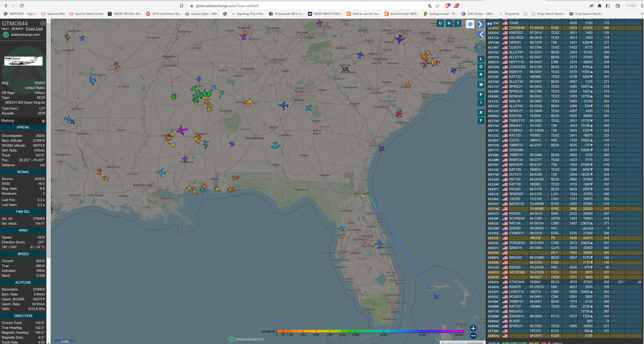Open the map settings gear
644x344 pixels.
[x=479, y=48]
